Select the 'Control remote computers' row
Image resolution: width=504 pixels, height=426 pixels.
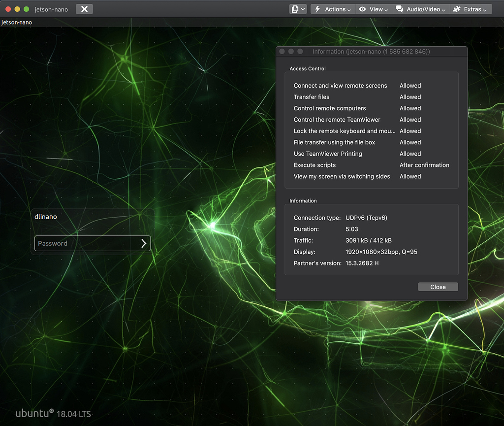coord(371,108)
